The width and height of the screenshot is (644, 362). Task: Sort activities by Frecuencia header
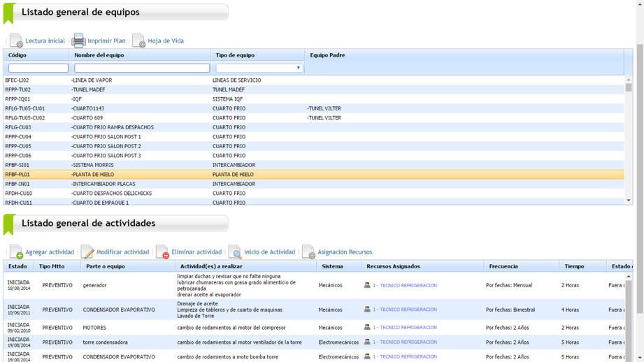[503, 266]
